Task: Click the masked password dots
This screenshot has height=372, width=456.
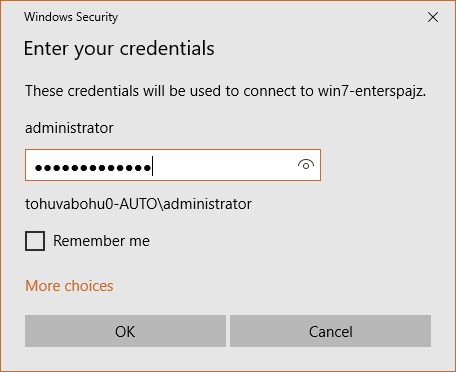Action: click(93, 168)
